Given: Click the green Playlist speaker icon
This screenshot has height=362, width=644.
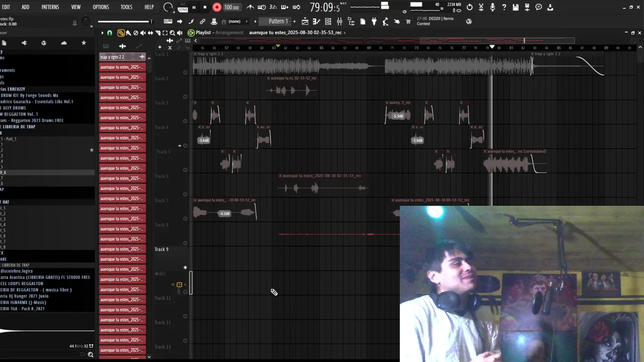Looking at the screenshot, I should [x=191, y=33].
